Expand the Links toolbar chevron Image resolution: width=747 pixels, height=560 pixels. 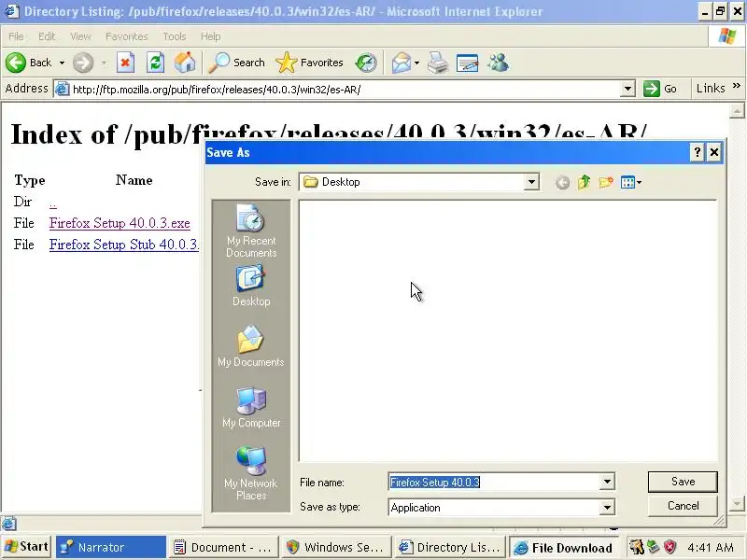[x=737, y=86]
